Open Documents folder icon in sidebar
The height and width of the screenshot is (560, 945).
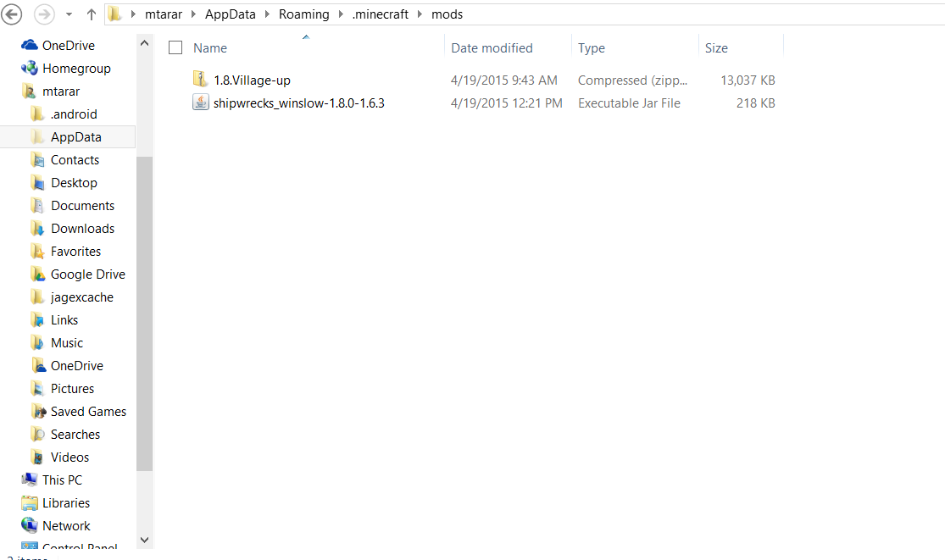point(37,206)
